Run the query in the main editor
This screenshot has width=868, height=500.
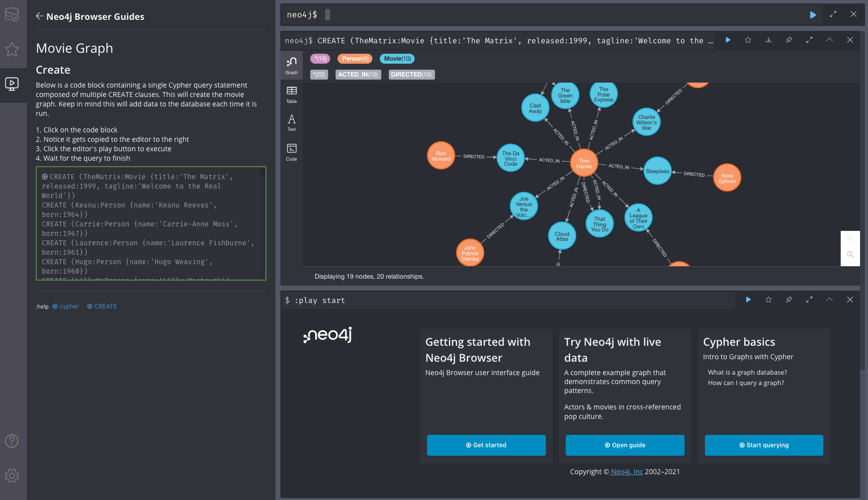point(813,15)
